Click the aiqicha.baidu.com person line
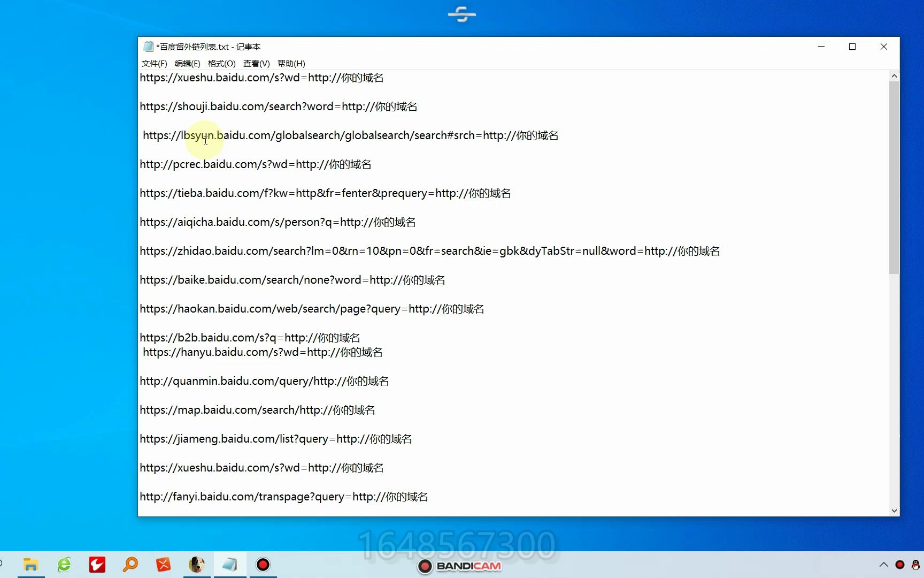Screen dimensions: 924x578 278,222
